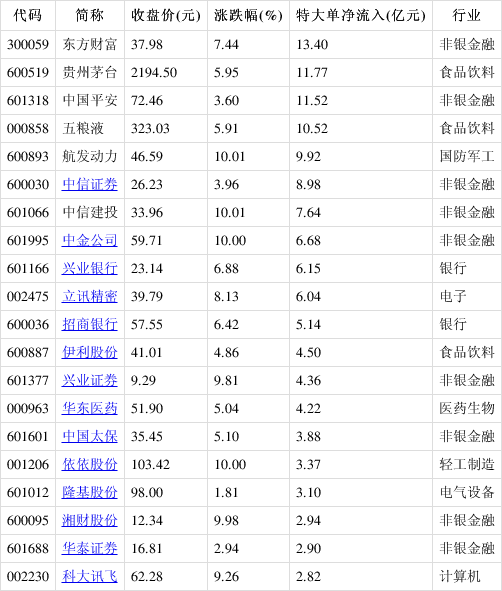Open the 立讯精密 stock link
Image resolution: width=502 pixels, height=591 pixels.
click(x=90, y=296)
